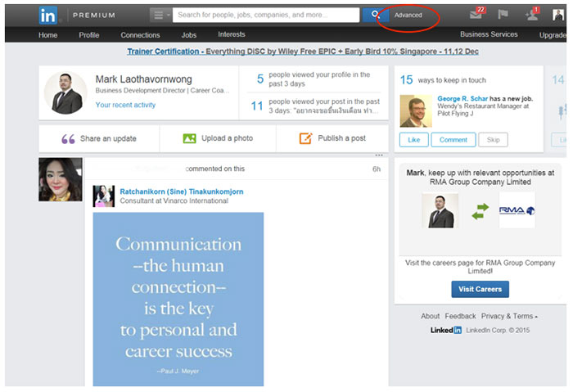Open account profile thumbnail in header

(x=557, y=15)
